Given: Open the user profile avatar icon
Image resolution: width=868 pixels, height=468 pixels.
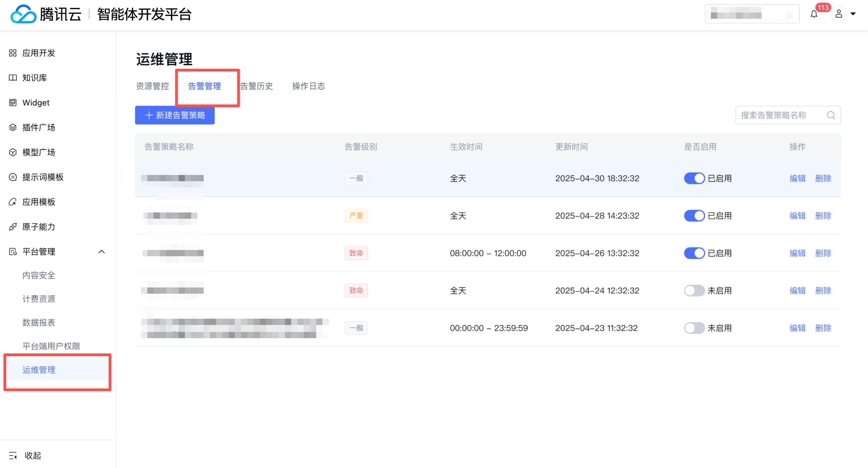Looking at the screenshot, I should pos(838,14).
